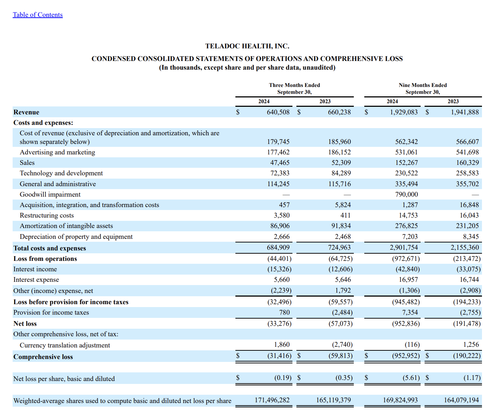Image resolution: width=504 pixels, height=420 pixels.
Task: Click depreciation value 8,345
Action: click(471, 237)
